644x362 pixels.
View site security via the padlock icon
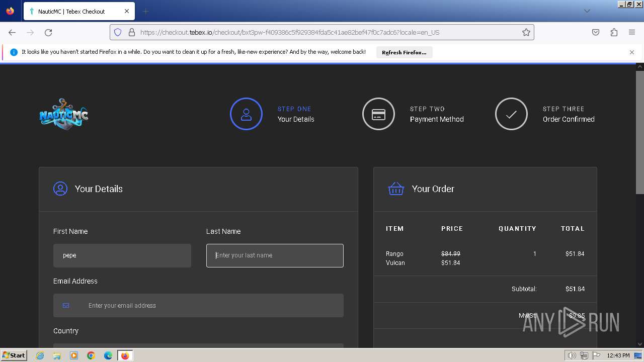click(x=132, y=32)
